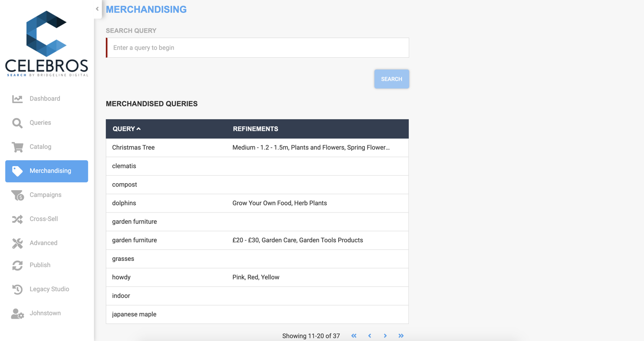This screenshot has width=644, height=341.
Task: Go to the previous results page
Action: click(x=370, y=336)
